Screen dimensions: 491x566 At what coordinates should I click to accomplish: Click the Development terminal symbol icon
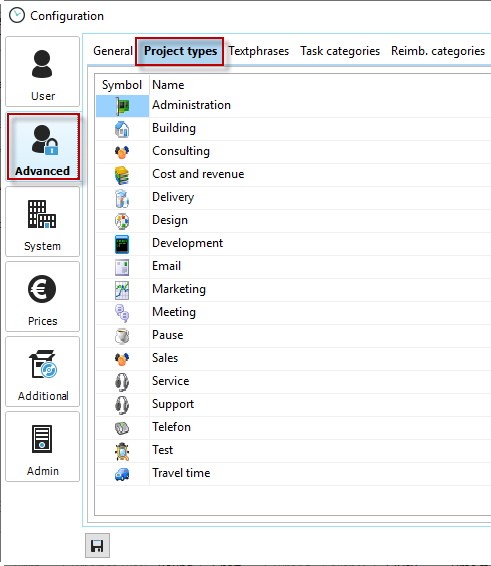tap(122, 244)
